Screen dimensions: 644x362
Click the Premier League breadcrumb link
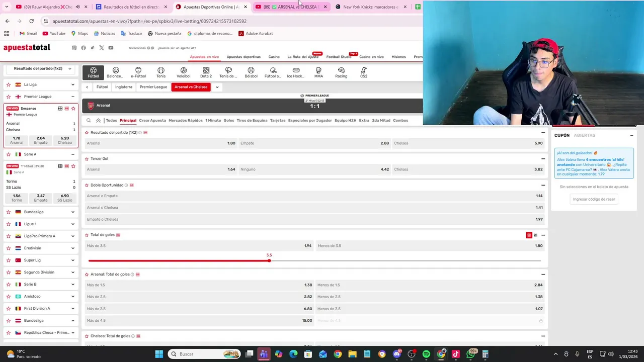click(153, 87)
